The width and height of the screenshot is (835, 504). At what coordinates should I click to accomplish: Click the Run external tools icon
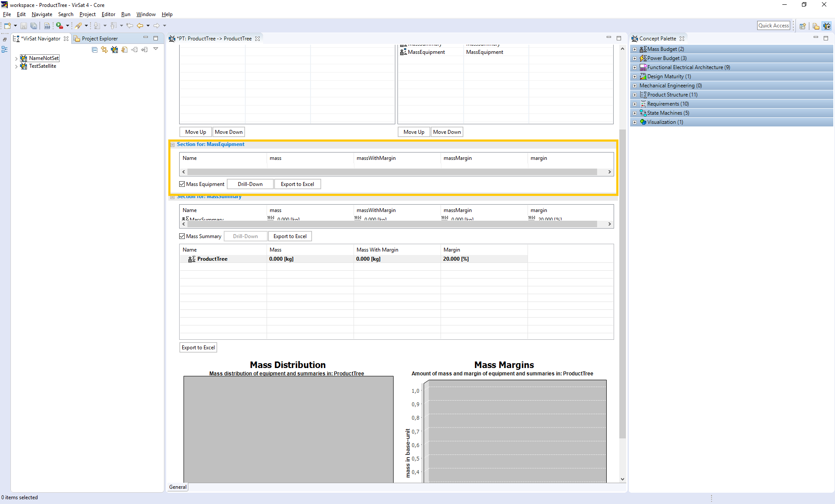(60, 26)
